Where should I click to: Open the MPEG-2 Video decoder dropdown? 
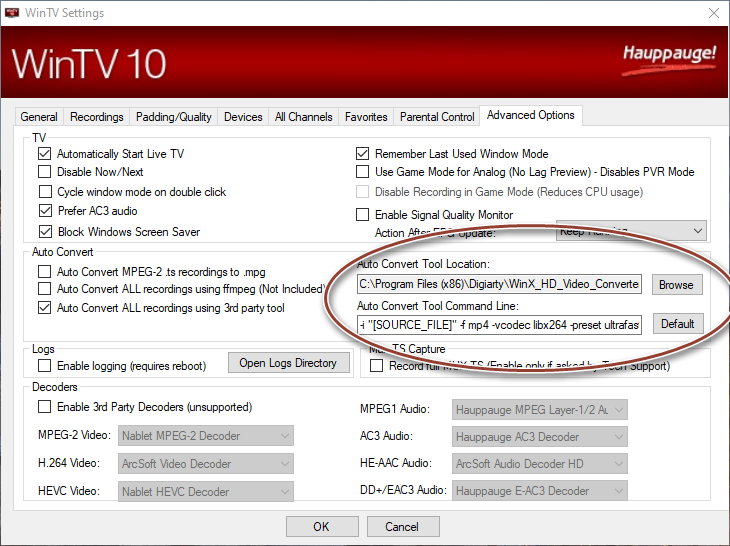click(205, 436)
